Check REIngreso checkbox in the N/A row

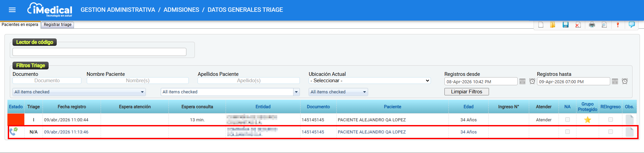(x=610, y=132)
